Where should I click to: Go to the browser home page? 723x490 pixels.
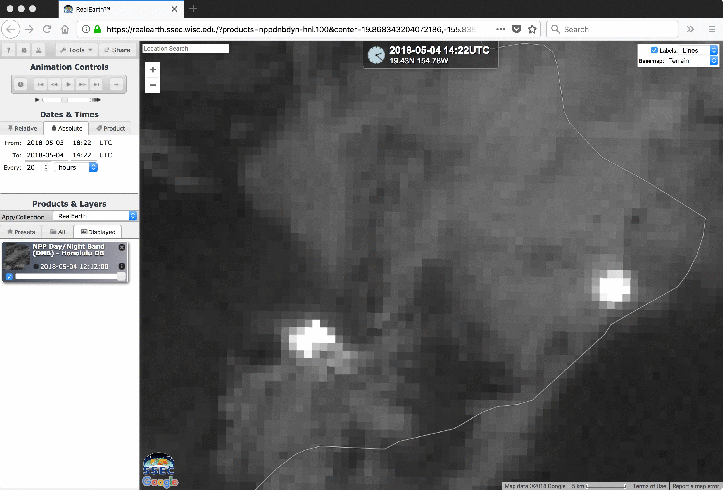pyautogui.click(x=64, y=29)
